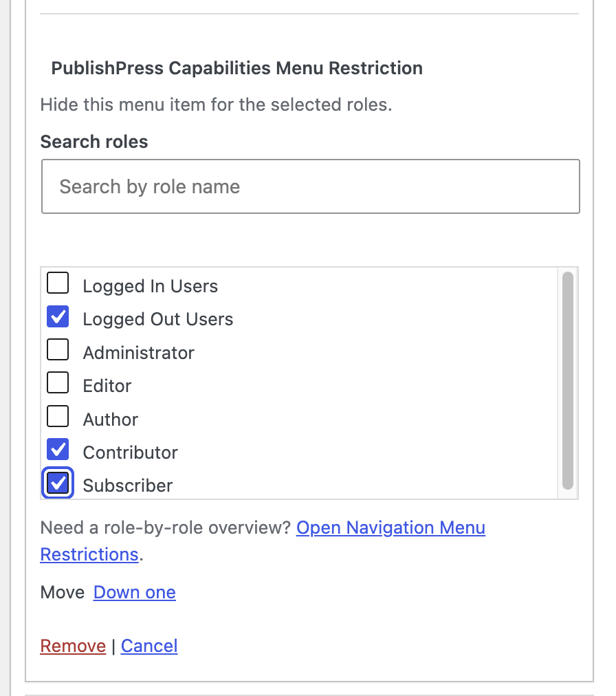
Task: Focus the Search by role name field
Action: point(311,186)
